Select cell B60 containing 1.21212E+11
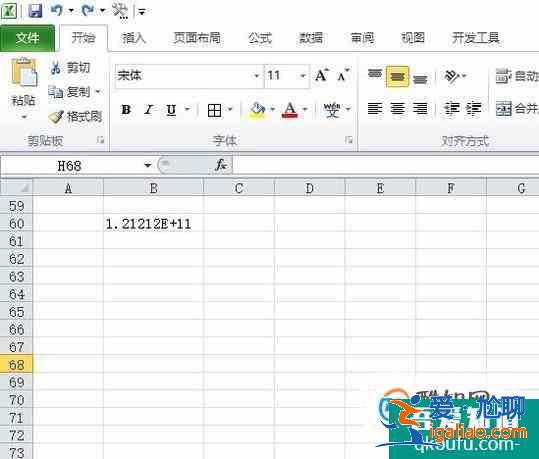The image size is (539, 459). [153, 224]
